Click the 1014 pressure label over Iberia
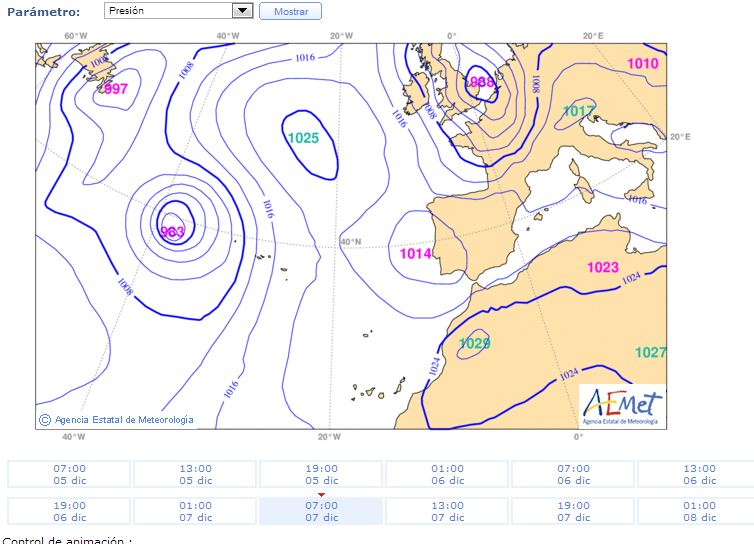 415,254
